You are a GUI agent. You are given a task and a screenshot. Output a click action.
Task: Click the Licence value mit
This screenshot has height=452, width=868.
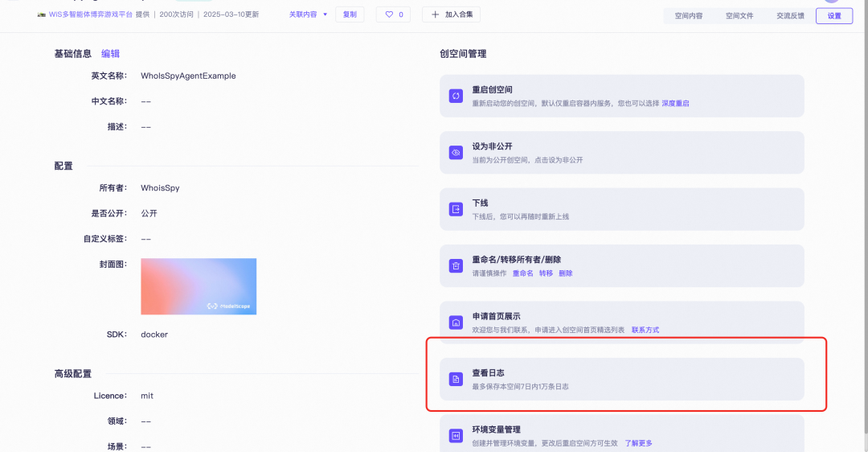pos(147,396)
